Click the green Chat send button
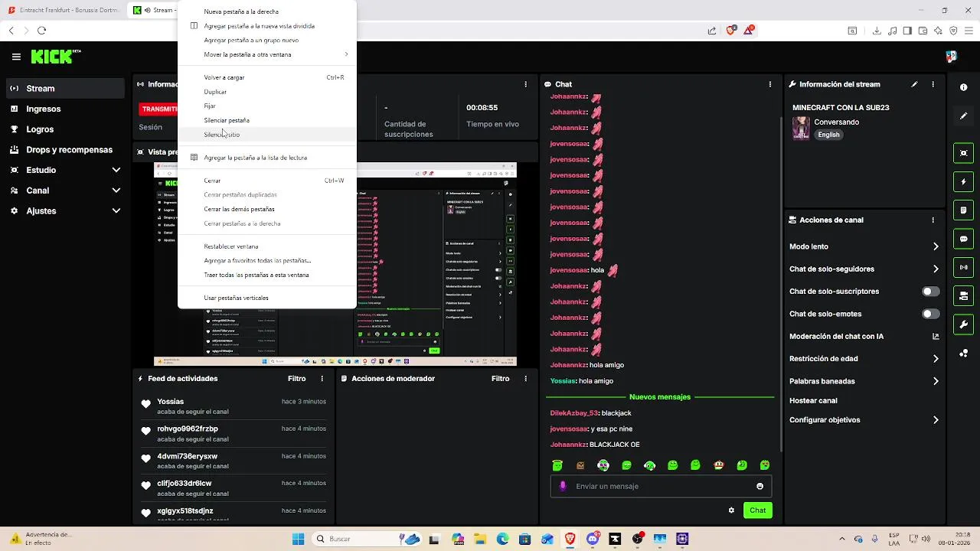Screen dimensions: 980x551 tap(757, 510)
